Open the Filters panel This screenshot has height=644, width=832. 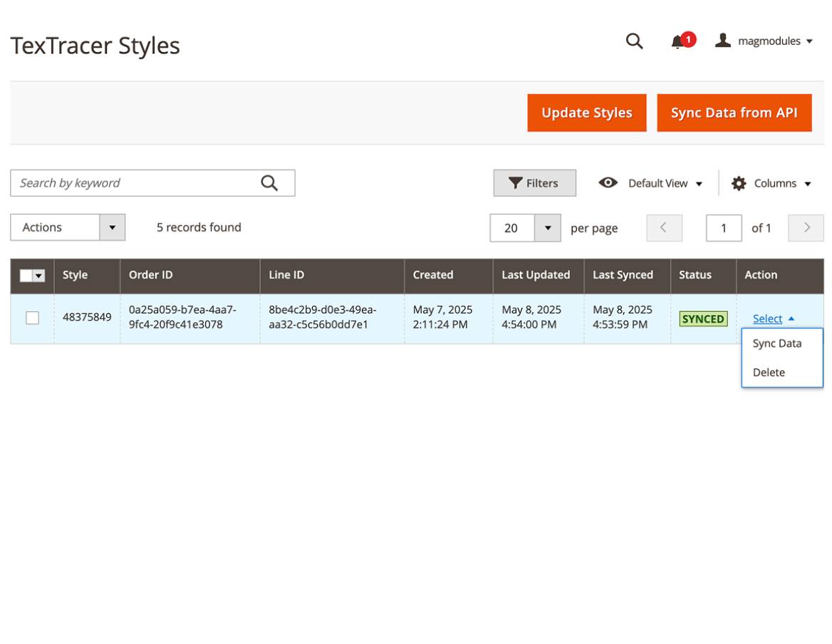click(534, 183)
